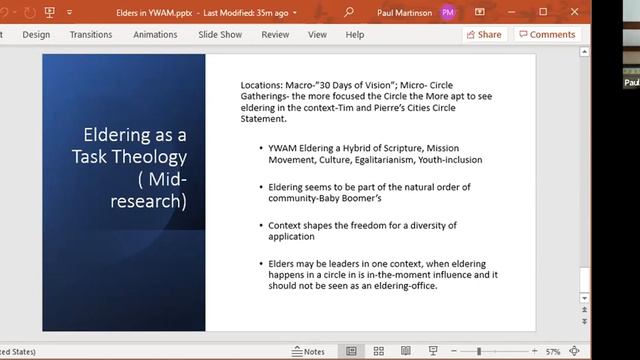Click the vertical scrollbar thumb

pos(584,280)
